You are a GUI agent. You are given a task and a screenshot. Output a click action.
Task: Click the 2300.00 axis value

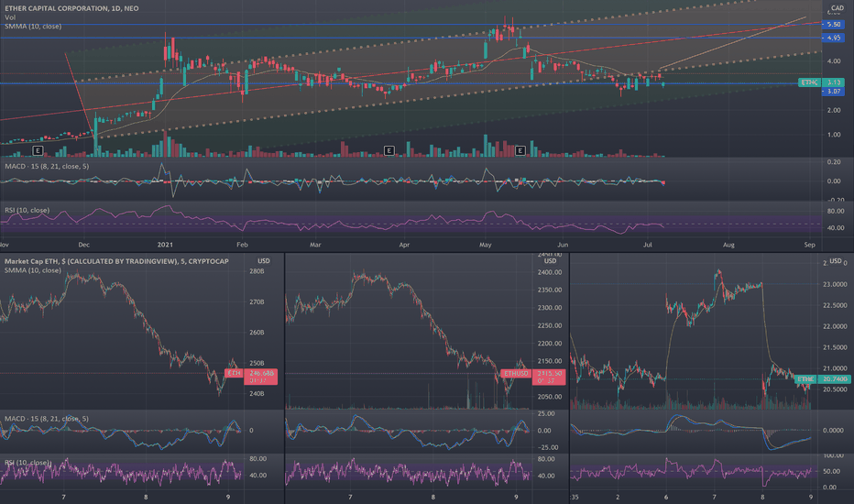click(550, 308)
